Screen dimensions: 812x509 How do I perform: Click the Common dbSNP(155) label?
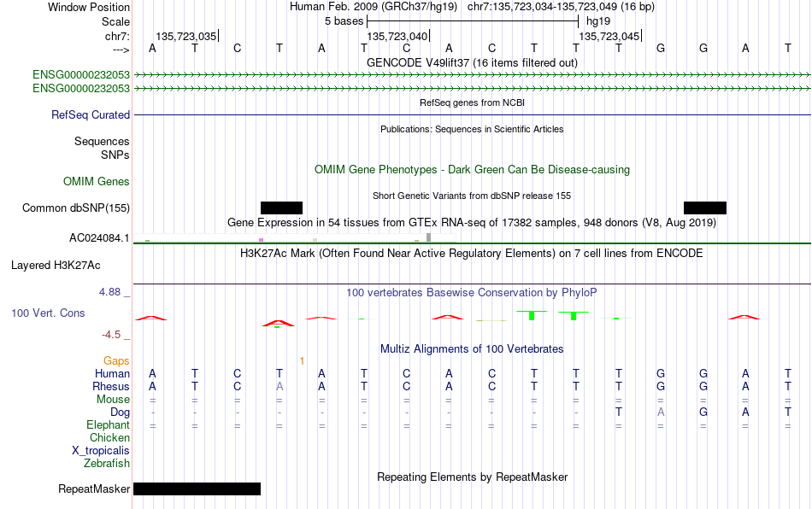click(x=75, y=208)
